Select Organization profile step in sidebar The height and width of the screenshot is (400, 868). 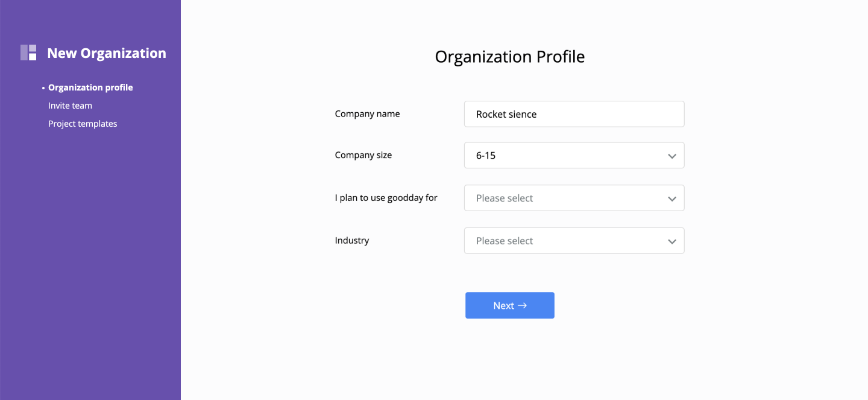tap(90, 87)
